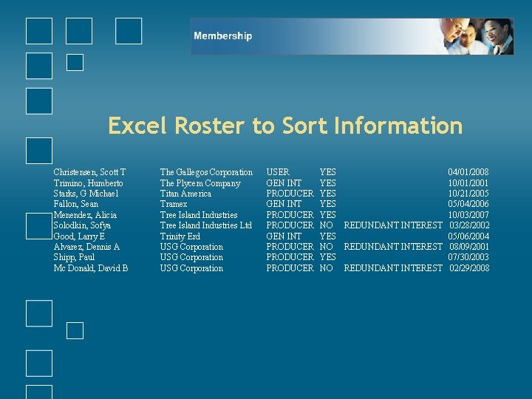The image size is (532, 399).
Task: Click company Tree Island Industries Ltd
Action: [x=206, y=225]
